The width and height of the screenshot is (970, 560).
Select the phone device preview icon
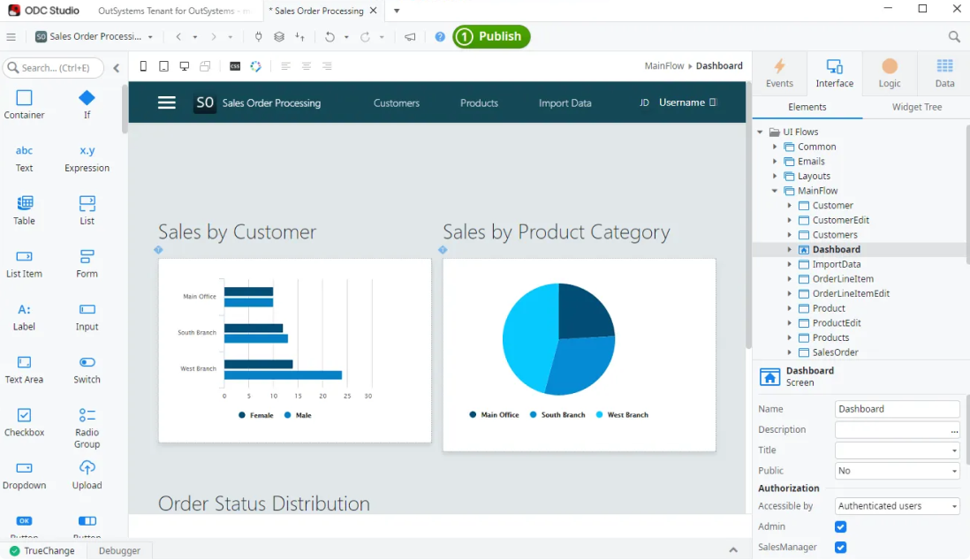click(144, 66)
